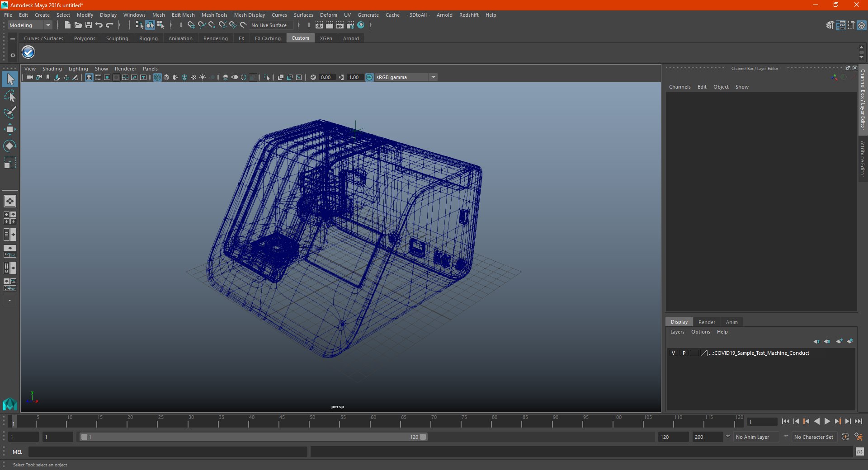The image size is (868, 470).
Task: Open the No Anim Layer dropdown
Action: click(757, 437)
